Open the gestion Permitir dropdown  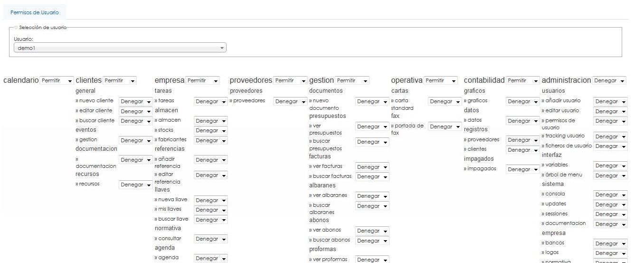352,81
